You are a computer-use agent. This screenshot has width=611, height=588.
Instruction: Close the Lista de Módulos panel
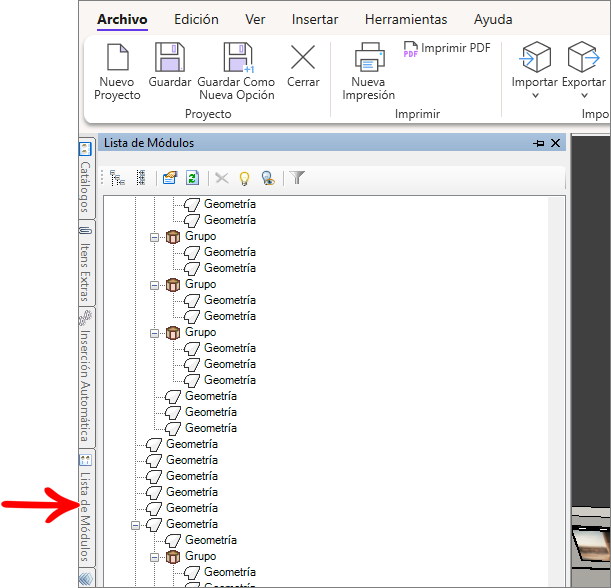[x=555, y=143]
